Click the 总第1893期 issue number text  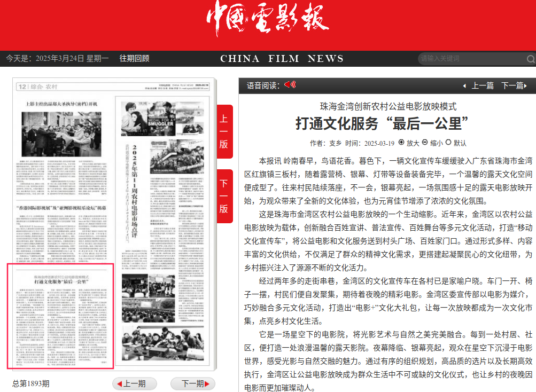[x=31, y=383]
